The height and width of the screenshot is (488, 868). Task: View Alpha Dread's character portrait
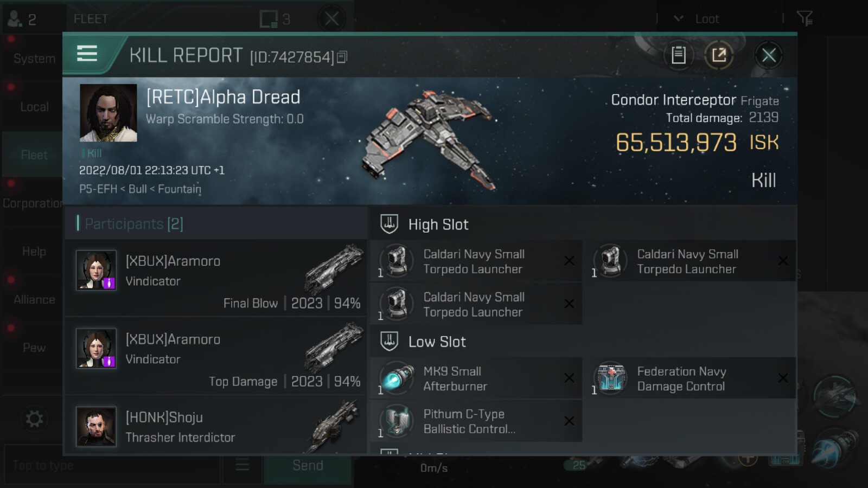tap(108, 113)
